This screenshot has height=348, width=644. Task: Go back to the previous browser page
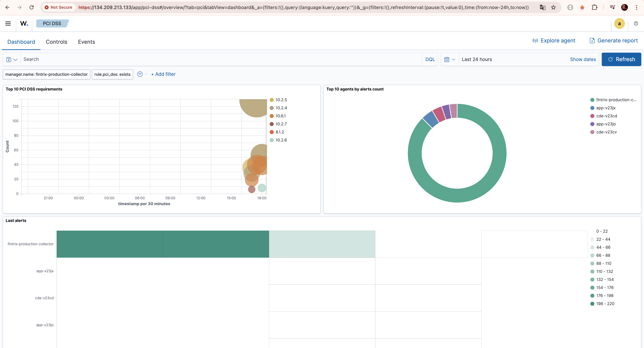click(x=8, y=8)
